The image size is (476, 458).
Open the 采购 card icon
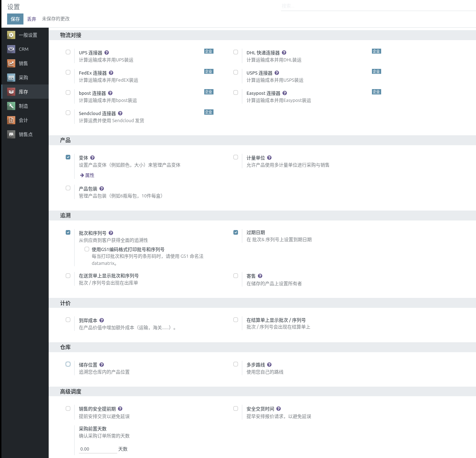[11, 77]
